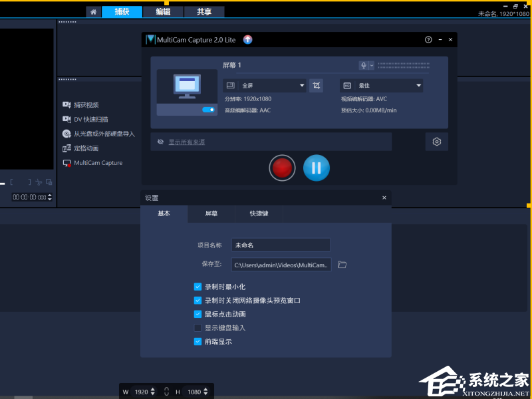Click the preview timecode field
The height and width of the screenshot is (399, 532).
click(x=29, y=197)
